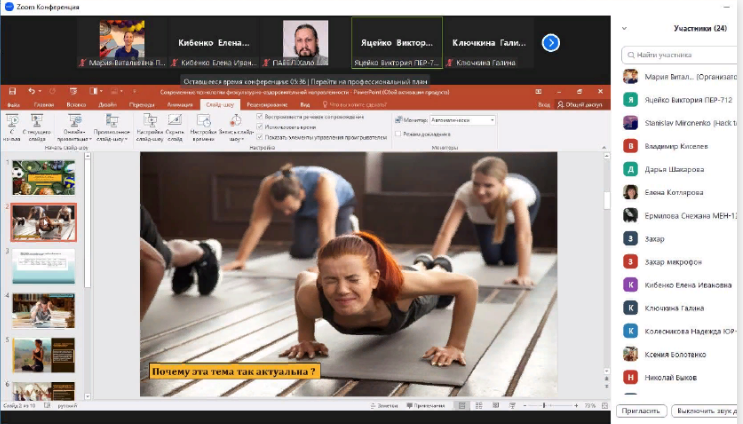The image size is (743, 424).
Task: Click the Mute All button
Action: [x=704, y=411]
